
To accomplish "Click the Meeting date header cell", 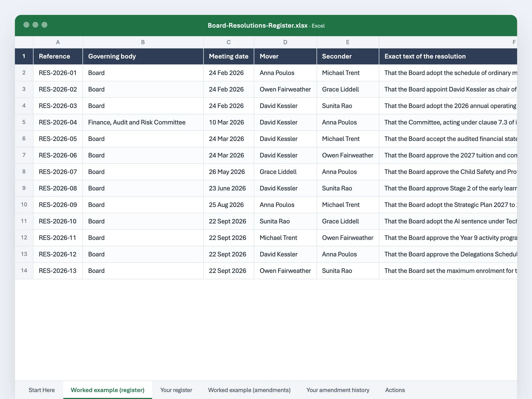I will click(229, 56).
